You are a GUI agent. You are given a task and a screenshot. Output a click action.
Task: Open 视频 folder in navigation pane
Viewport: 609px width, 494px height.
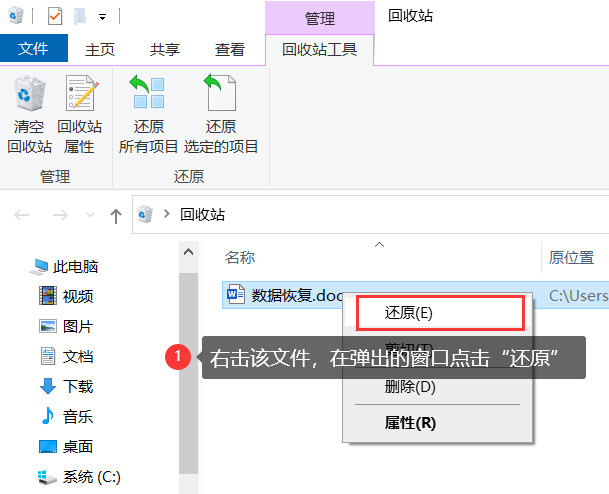tap(66, 296)
